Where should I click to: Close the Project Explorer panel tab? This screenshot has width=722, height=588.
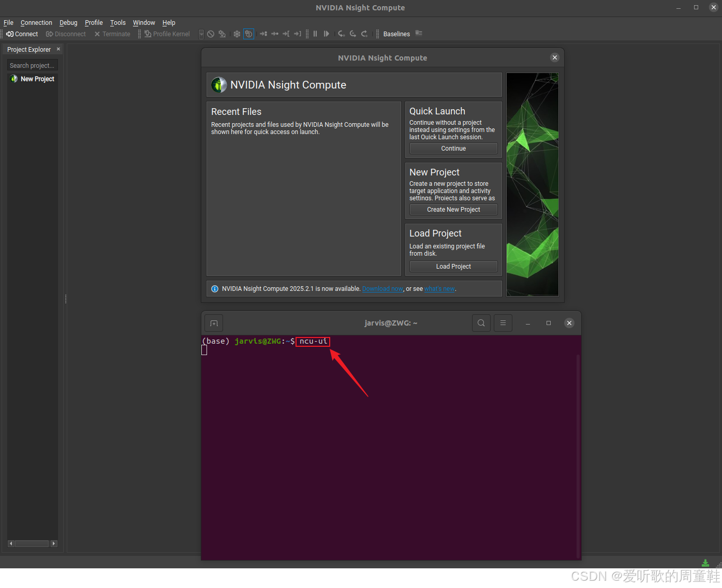coord(58,49)
